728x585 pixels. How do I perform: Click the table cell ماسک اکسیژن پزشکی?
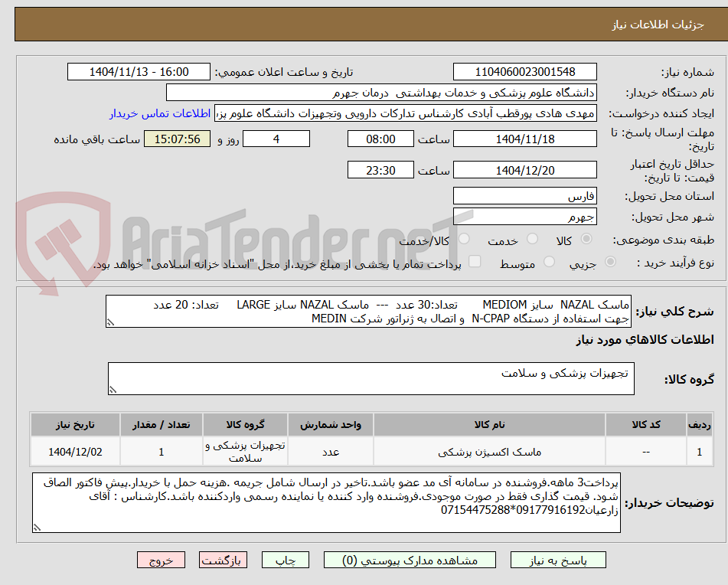(x=489, y=452)
